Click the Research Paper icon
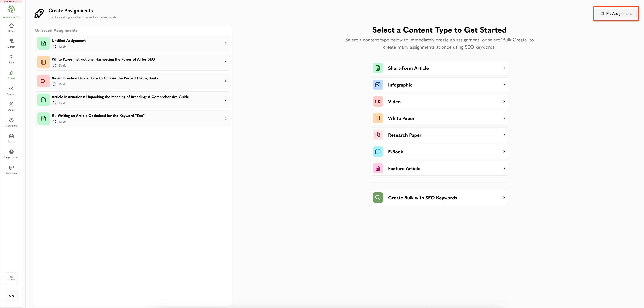Image resolution: width=644 pixels, height=308 pixels. (378, 135)
